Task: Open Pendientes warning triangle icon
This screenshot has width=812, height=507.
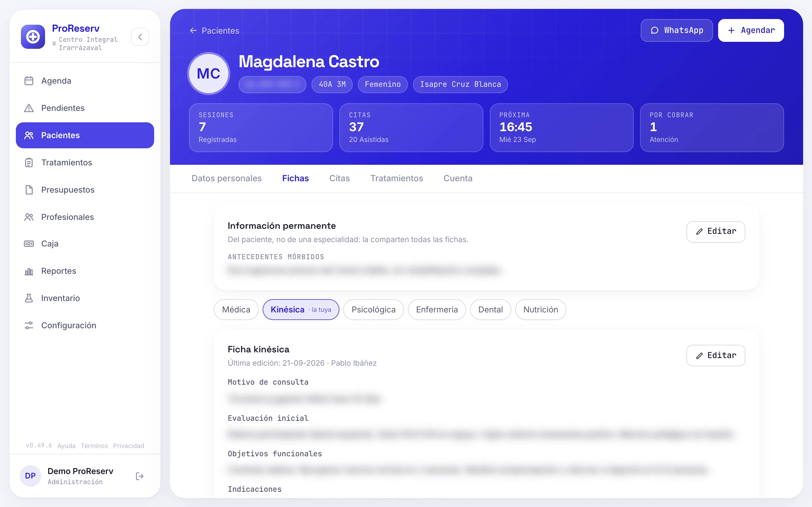Action: point(29,108)
